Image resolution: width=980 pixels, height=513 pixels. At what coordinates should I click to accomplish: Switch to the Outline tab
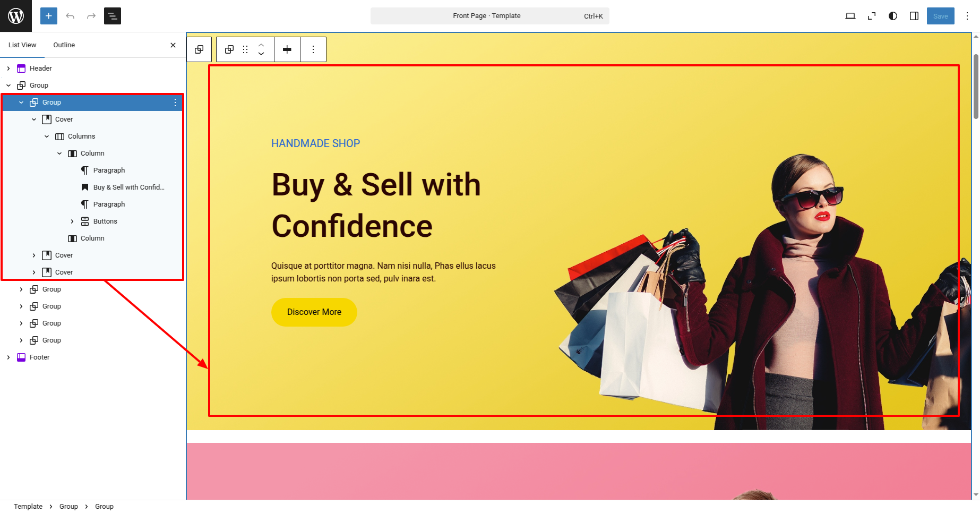pos(64,45)
